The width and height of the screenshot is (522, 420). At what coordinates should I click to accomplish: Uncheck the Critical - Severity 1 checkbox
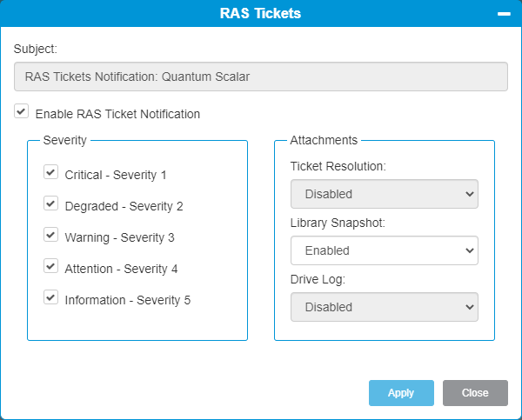(x=50, y=172)
